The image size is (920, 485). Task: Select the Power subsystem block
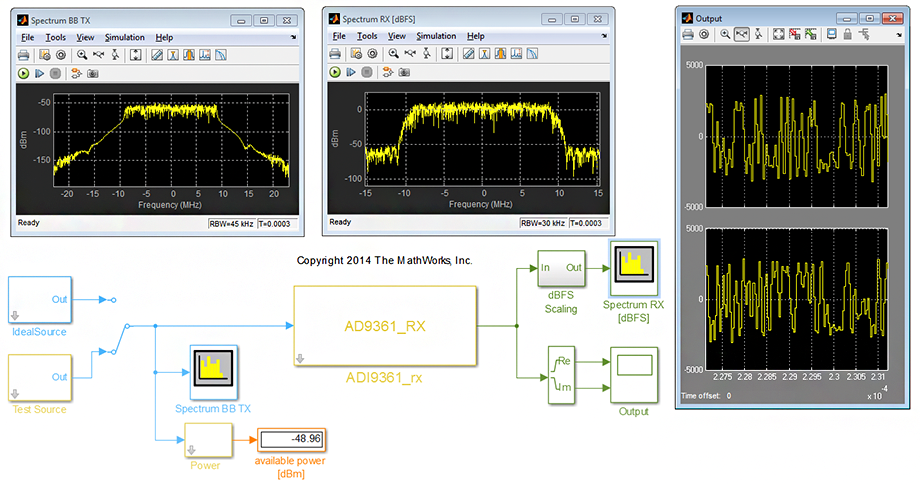pos(208,440)
